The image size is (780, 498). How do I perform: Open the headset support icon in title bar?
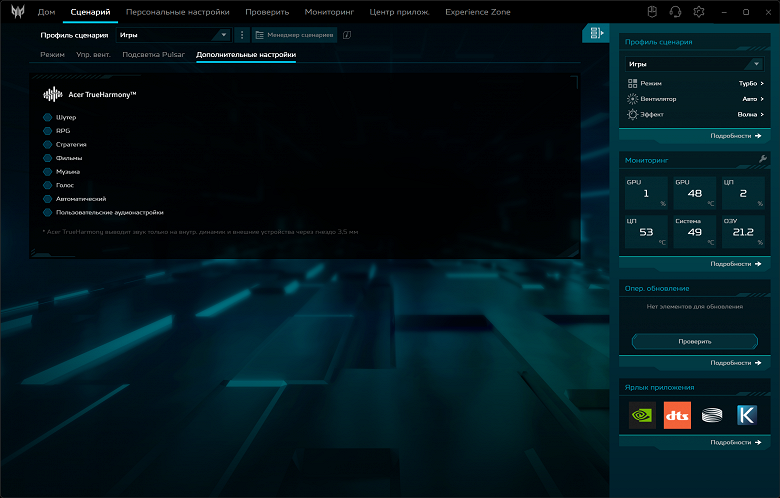click(x=675, y=12)
